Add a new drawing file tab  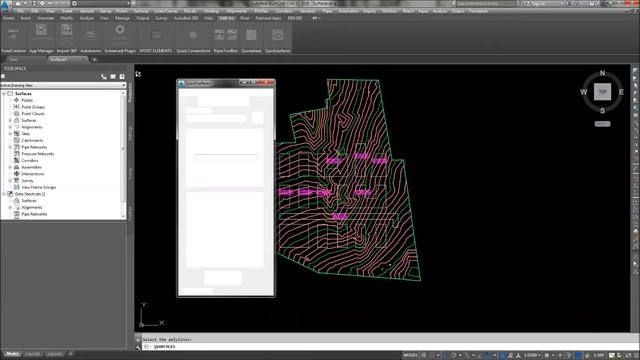95,60
